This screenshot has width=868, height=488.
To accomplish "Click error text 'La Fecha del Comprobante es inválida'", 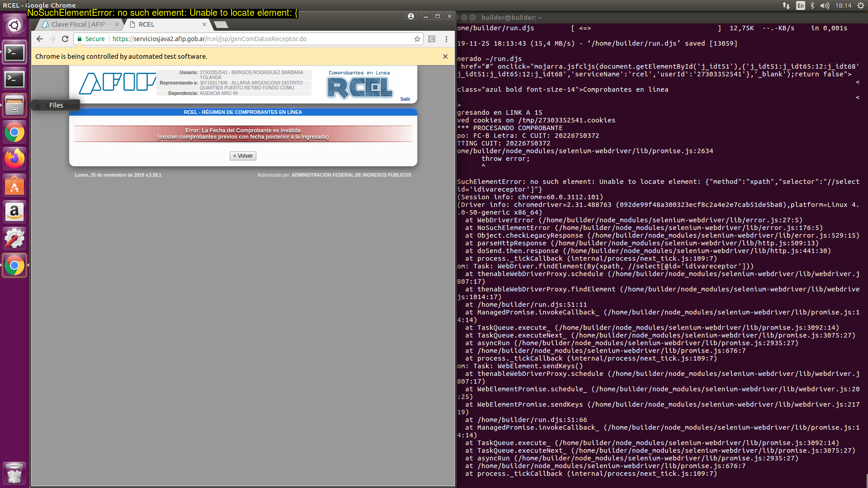I will (x=251, y=131).
